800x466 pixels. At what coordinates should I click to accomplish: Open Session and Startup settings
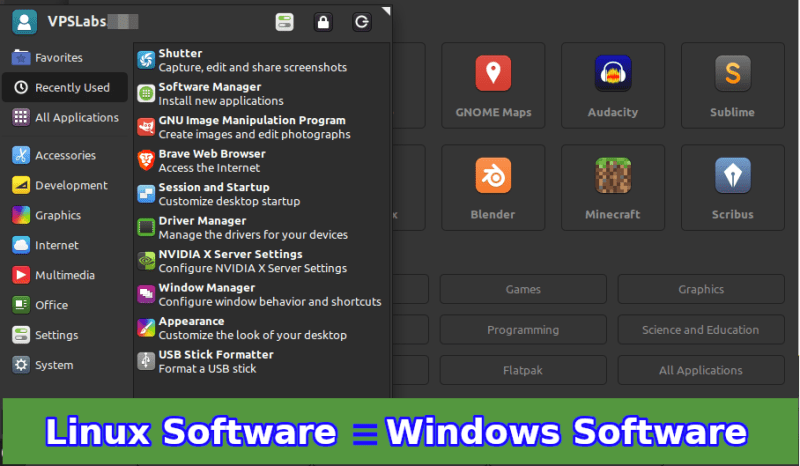(263, 194)
